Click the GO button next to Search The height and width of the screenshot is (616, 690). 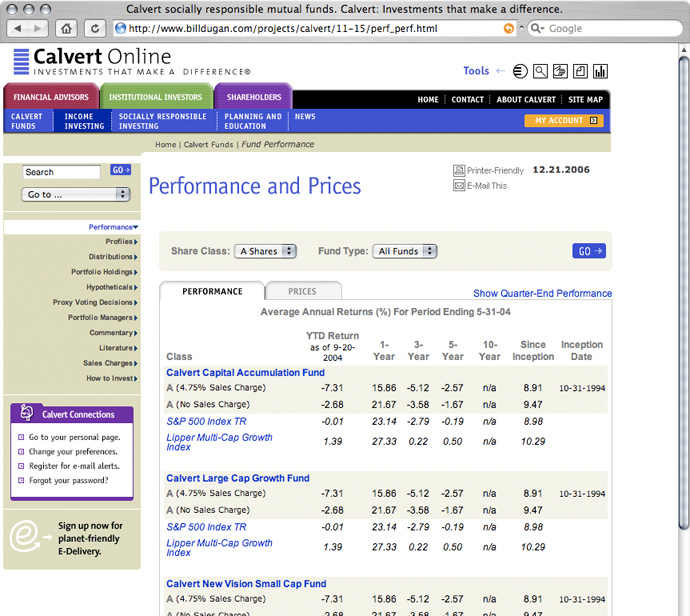(x=121, y=170)
